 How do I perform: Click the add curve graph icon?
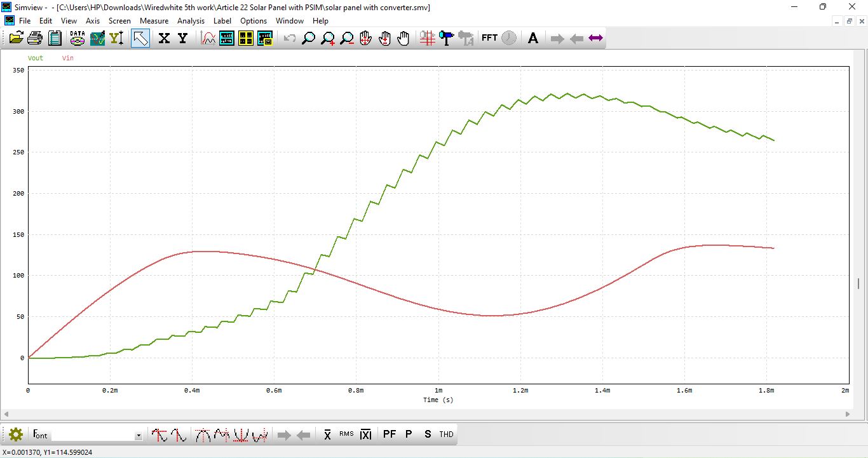208,38
